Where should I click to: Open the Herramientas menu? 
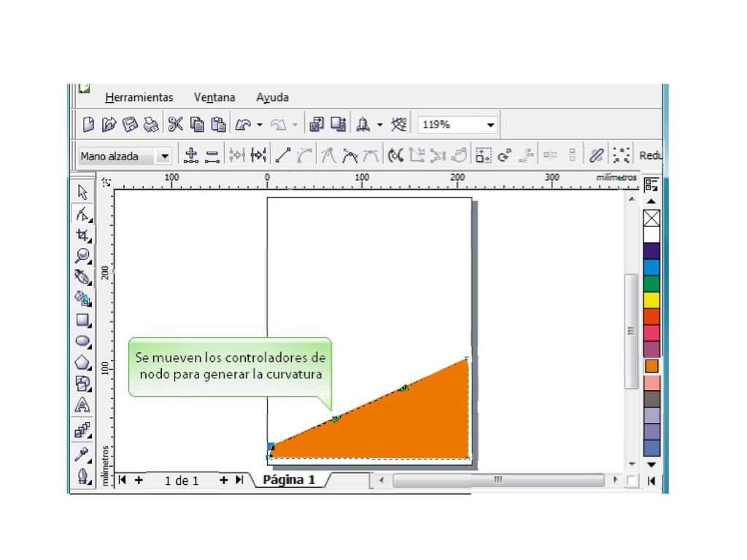(x=139, y=97)
